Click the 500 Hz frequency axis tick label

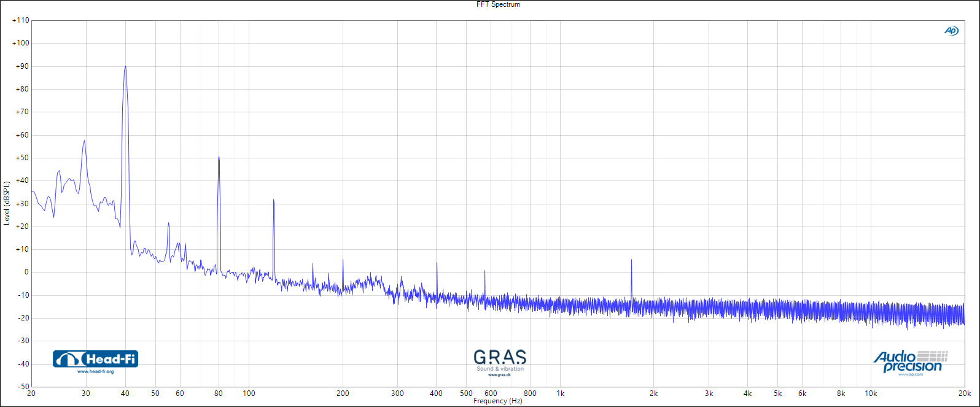(467, 393)
